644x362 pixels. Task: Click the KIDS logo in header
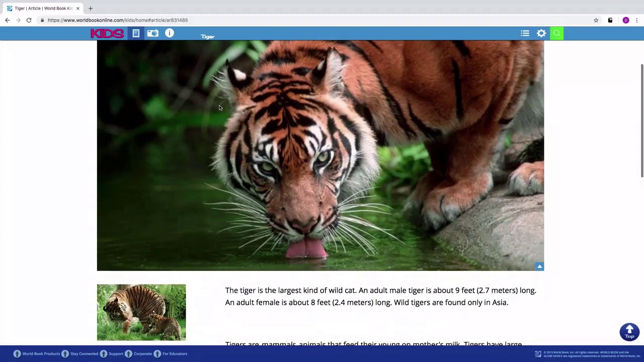(107, 34)
